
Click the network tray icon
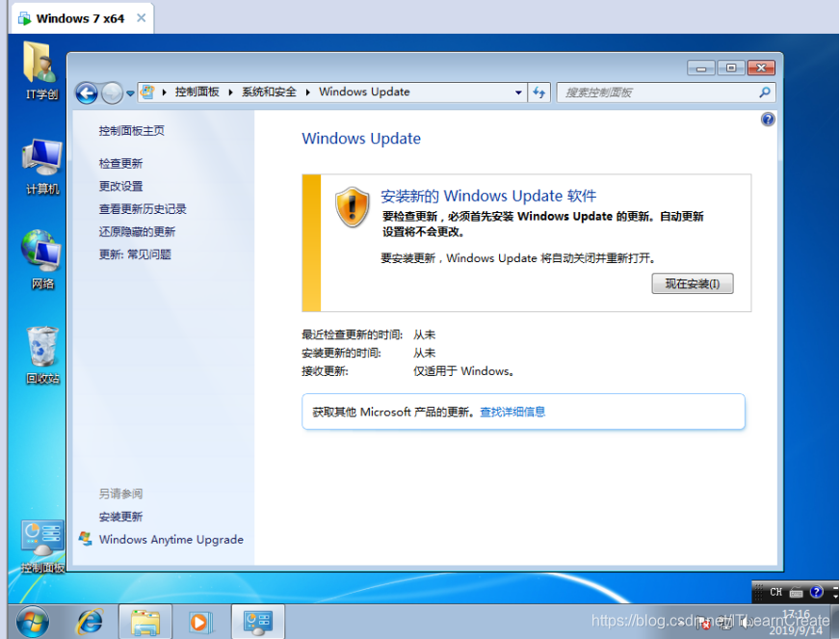pyautogui.click(x=724, y=623)
